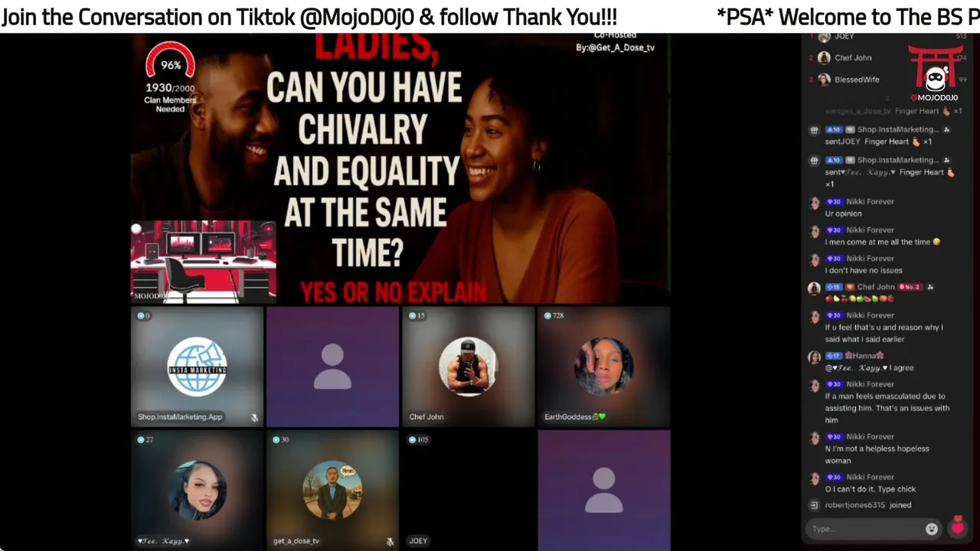The width and height of the screenshot is (980, 551).
Task: Click the '*PSA* Welcome to The BS' ticker text
Action: 848,17
